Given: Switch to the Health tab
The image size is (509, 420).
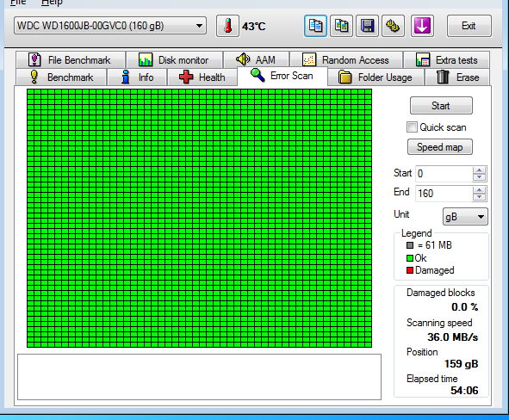Looking at the screenshot, I should [202, 77].
